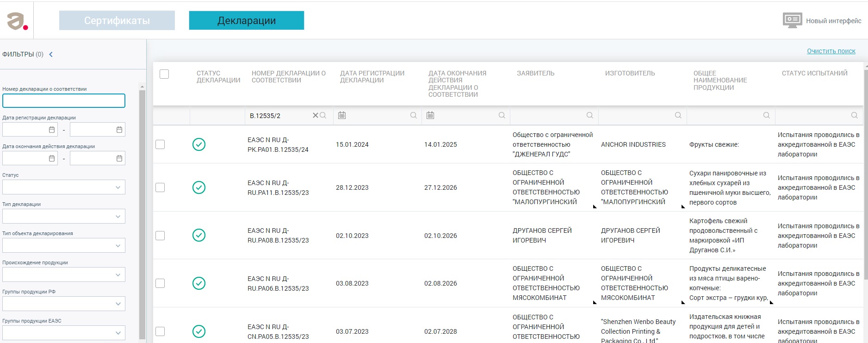This screenshot has height=343, width=868.
Task: Toggle the select-all checkbox in table header
Action: (164, 74)
